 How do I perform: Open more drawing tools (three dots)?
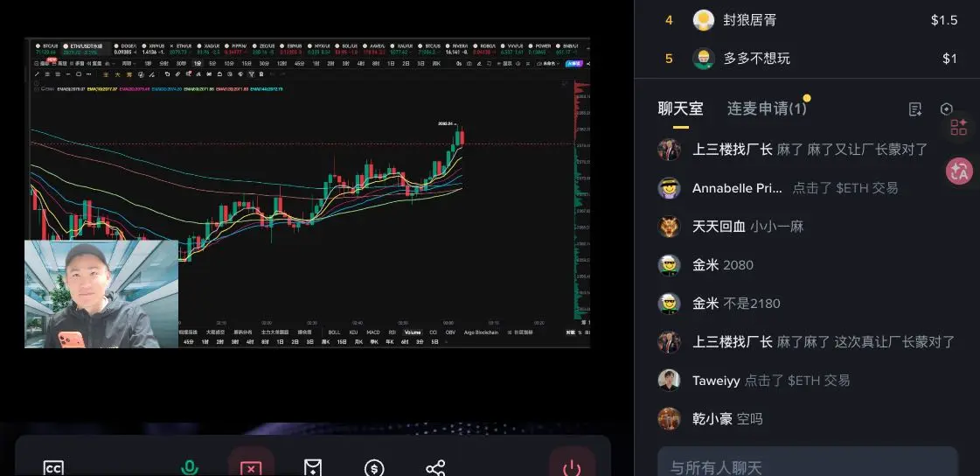click(89, 74)
